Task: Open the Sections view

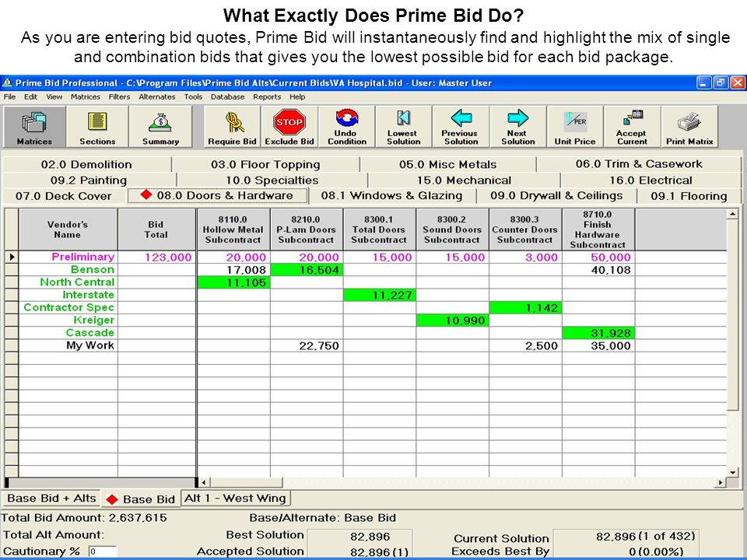Action: (x=97, y=127)
